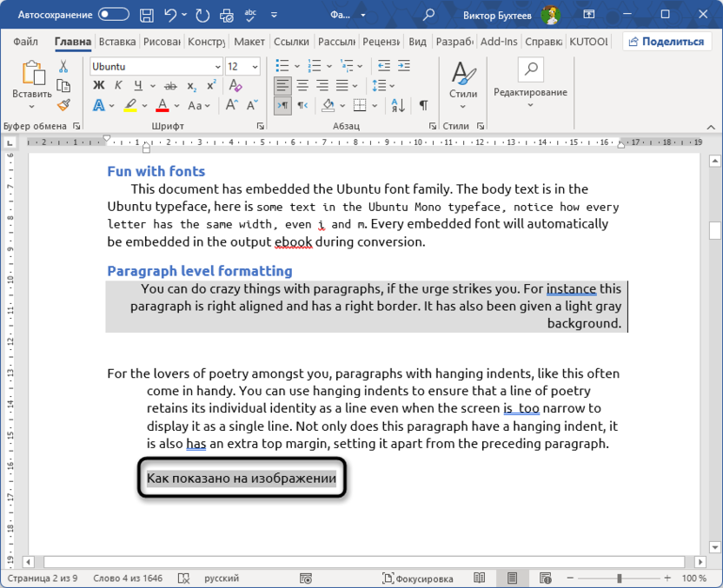Screen dimensions: 723x588
Task: Open the Ubuntu font name dropdown
Action: point(218,67)
